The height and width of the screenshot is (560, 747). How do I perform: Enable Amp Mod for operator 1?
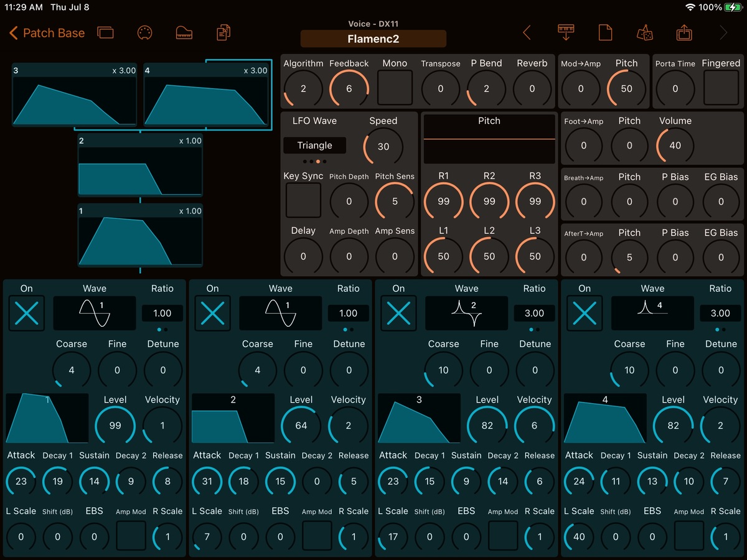tap(131, 536)
